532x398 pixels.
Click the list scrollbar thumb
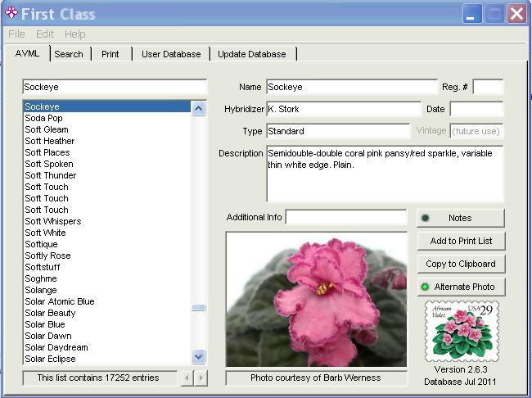(199, 308)
